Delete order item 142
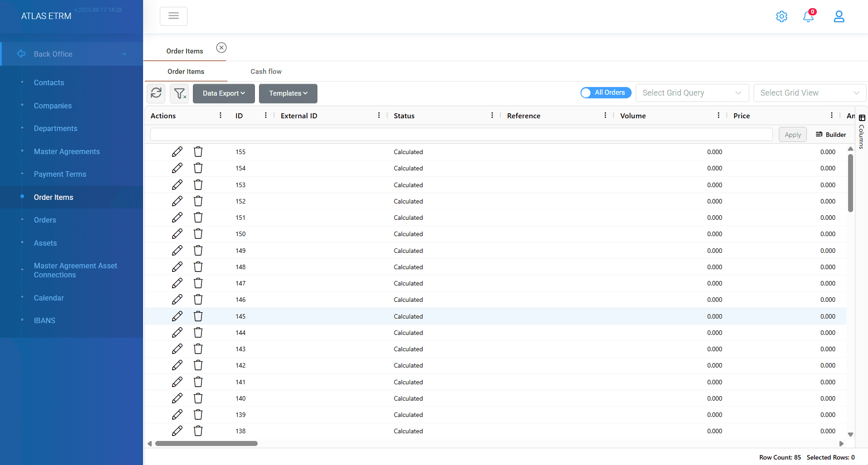 click(198, 365)
